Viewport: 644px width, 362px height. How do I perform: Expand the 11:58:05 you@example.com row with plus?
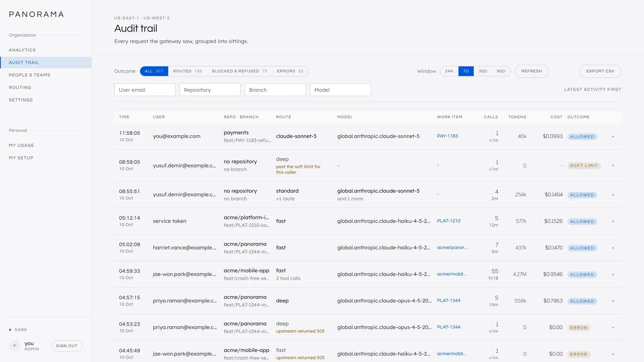[613, 136]
